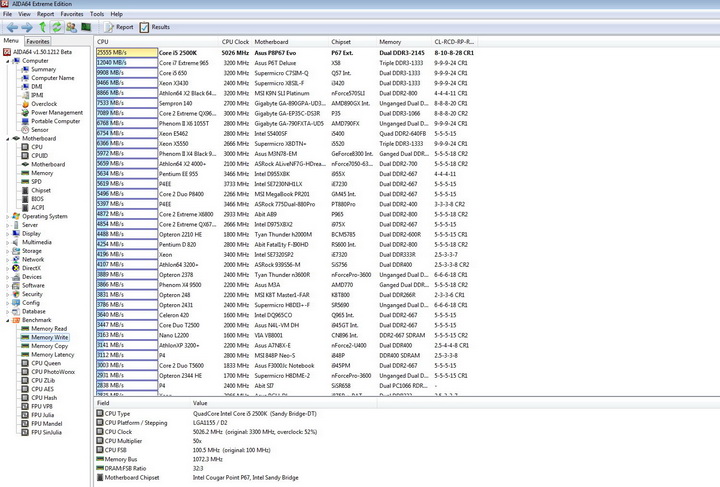
Task: Select the 25555 MB/s result bar
Action: pos(127,53)
